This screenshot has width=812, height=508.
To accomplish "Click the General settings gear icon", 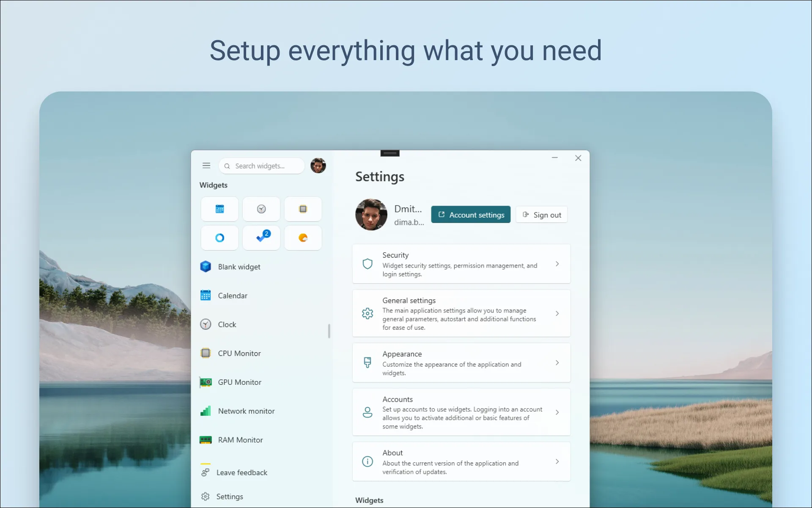I will (368, 313).
